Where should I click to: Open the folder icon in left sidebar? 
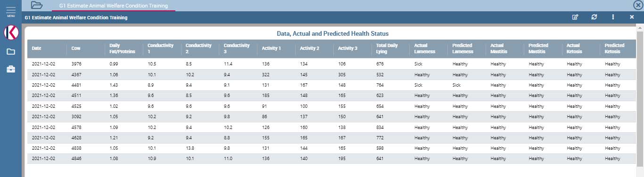pyautogui.click(x=10, y=52)
